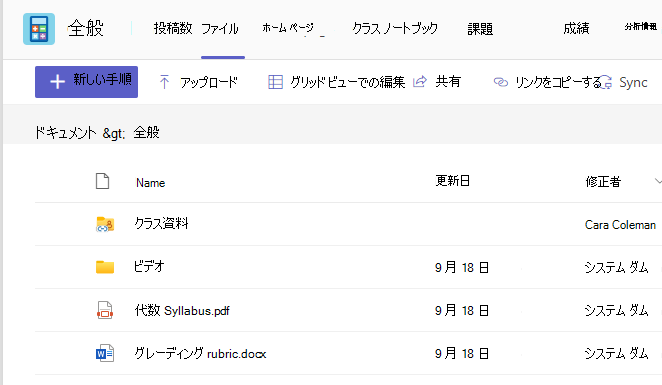This screenshot has height=385, width=662.
Task: Open the ビデオ folder
Action: coord(149,266)
